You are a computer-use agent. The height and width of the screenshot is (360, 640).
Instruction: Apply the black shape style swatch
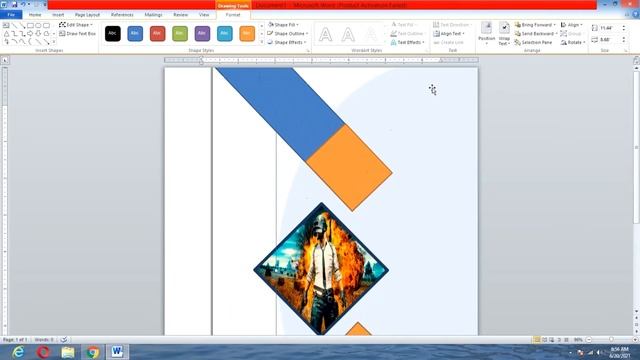(x=113, y=33)
